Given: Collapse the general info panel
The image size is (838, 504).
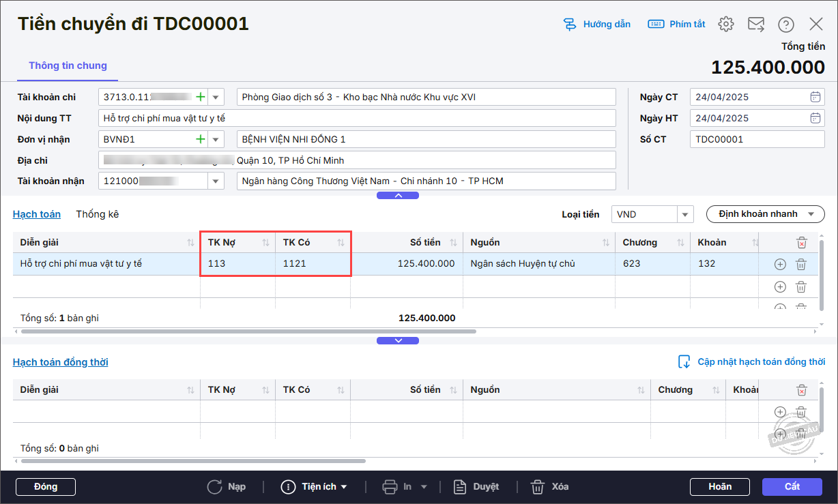Looking at the screenshot, I should pos(398,196).
